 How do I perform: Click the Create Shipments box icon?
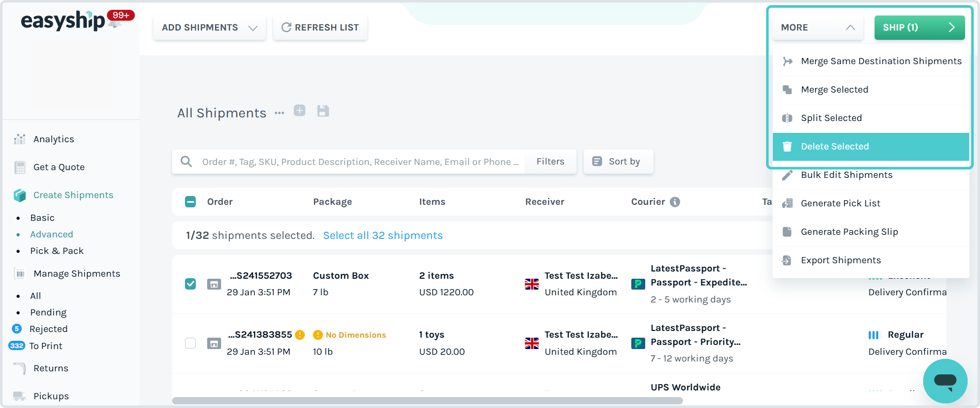[x=20, y=195]
